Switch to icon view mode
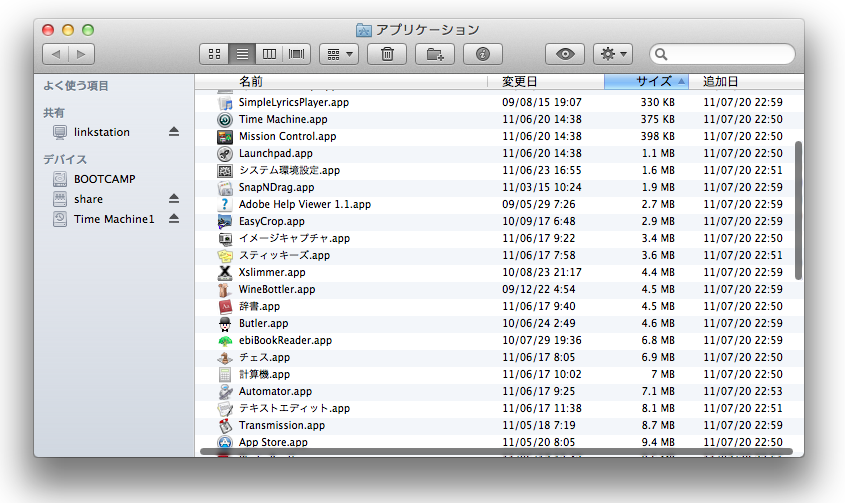This screenshot has height=503, width=845. coord(214,54)
